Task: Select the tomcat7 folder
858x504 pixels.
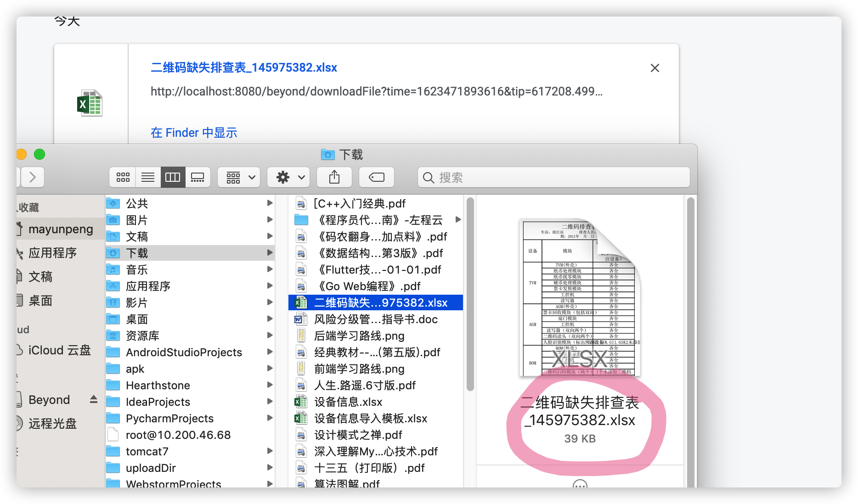Action: click(190, 451)
